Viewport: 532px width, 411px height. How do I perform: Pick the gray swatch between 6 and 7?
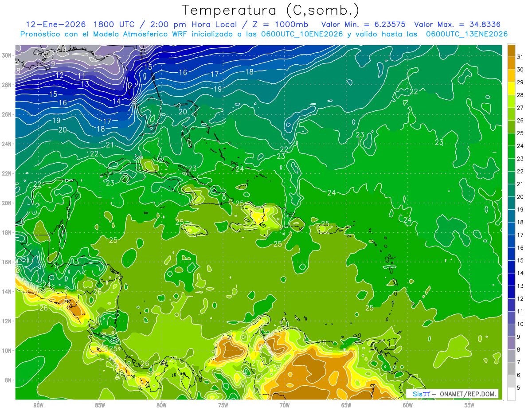(x=512, y=368)
